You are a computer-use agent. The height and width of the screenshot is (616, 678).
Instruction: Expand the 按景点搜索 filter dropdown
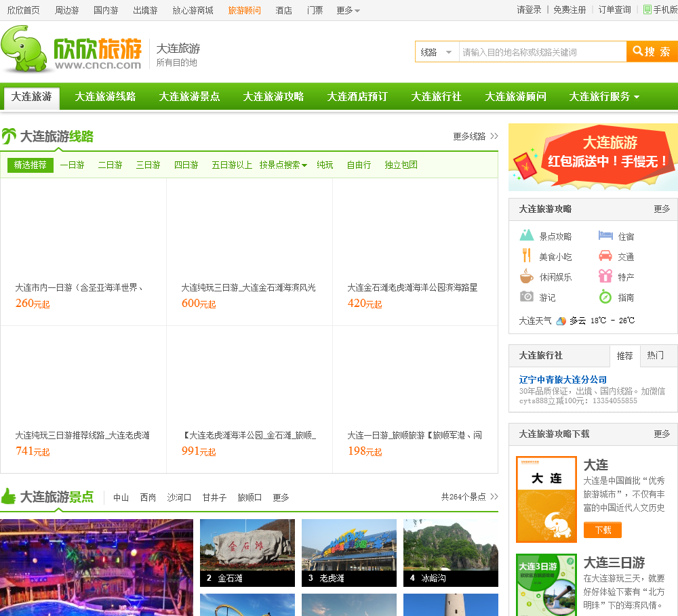pyautogui.click(x=283, y=165)
